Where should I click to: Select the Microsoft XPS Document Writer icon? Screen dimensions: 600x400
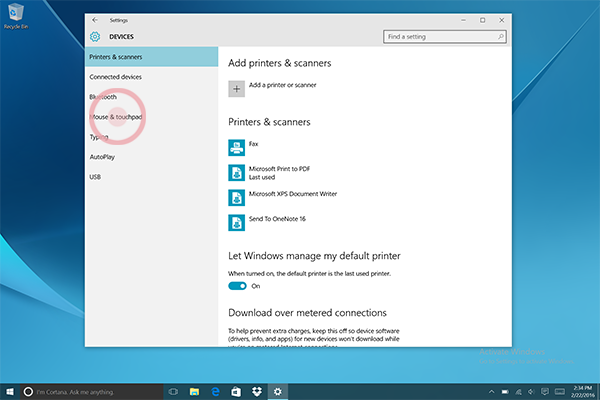pos(236,198)
